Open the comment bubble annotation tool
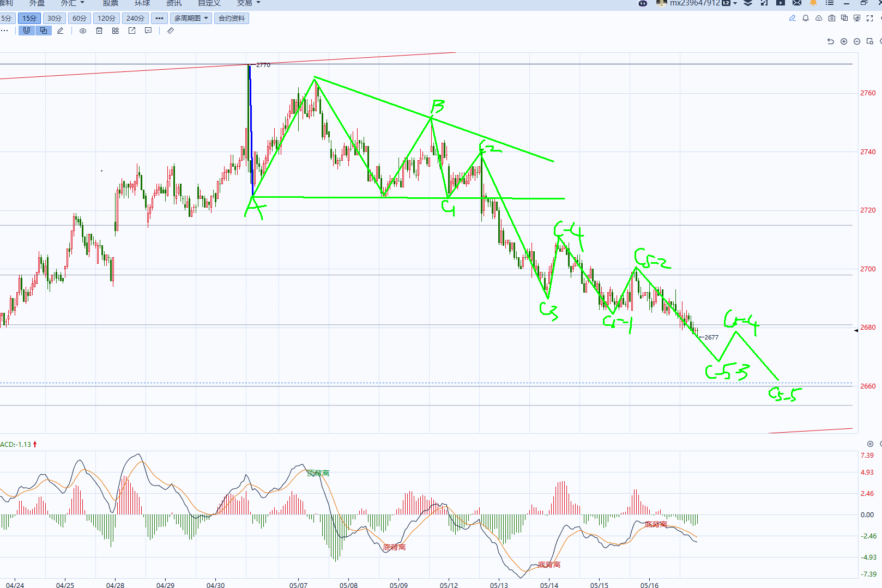Image resolution: width=882 pixels, height=588 pixels. pyautogui.click(x=148, y=31)
